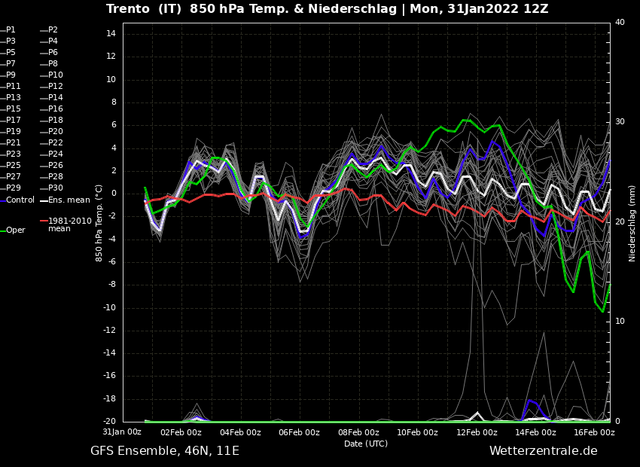Click the P26 legend item
Viewport: 640px width, 467px height.
click(52, 165)
